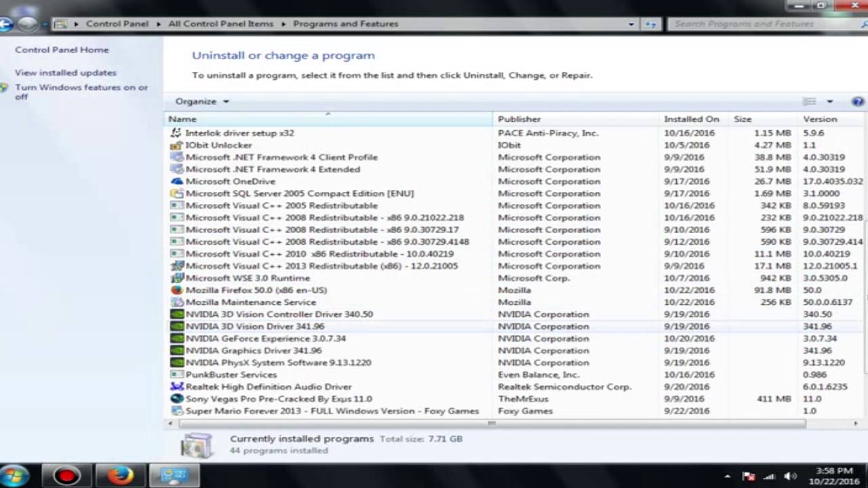Click the Mozilla Firefox 50.0 icon in the list
The image size is (868, 488).
point(176,290)
